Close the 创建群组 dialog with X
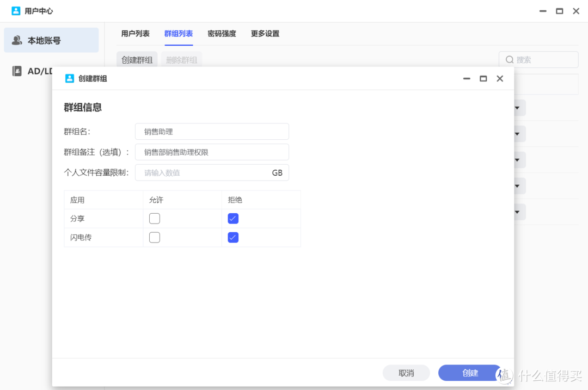The width and height of the screenshot is (588, 390). tap(500, 78)
